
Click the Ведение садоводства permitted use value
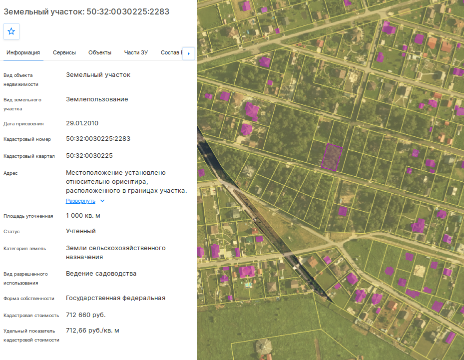101,274
